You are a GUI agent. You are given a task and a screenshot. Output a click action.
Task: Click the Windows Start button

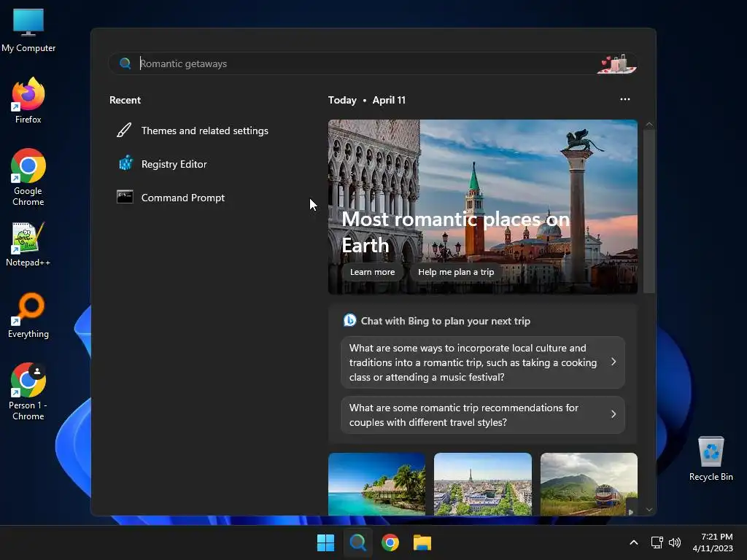click(x=326, y=542)
